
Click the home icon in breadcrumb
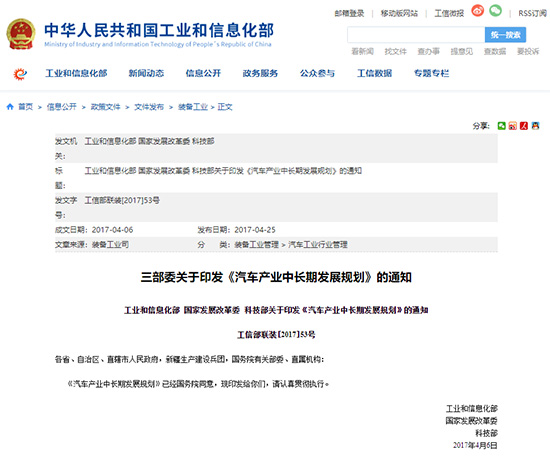(10, 107)
